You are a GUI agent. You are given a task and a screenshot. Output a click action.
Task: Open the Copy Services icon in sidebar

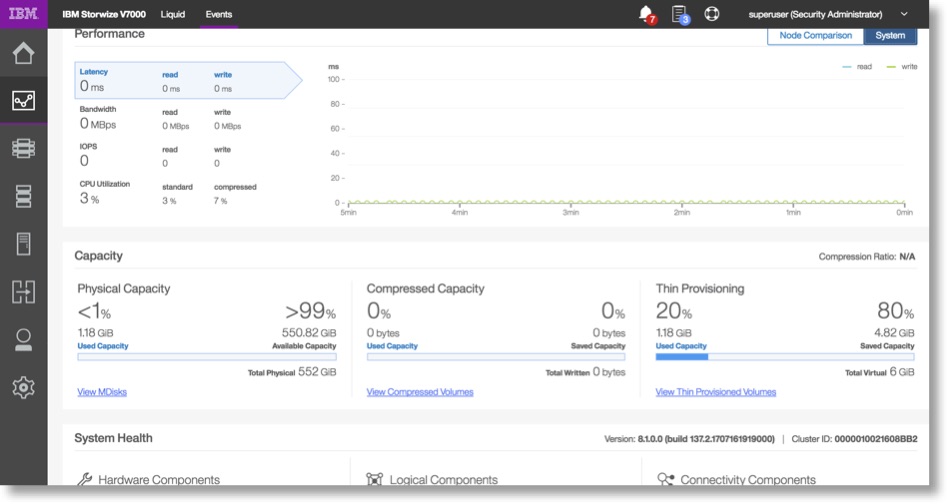point(23,292)
